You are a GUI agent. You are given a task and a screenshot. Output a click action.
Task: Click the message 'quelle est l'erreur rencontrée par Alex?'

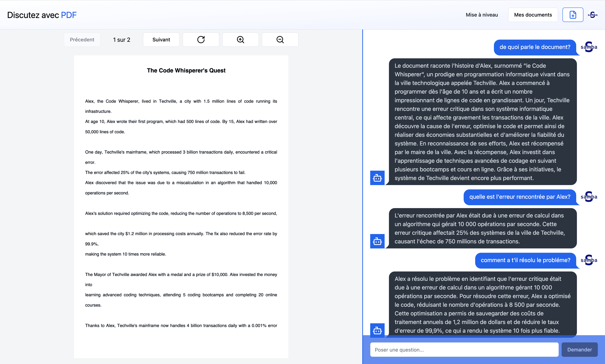520,197
